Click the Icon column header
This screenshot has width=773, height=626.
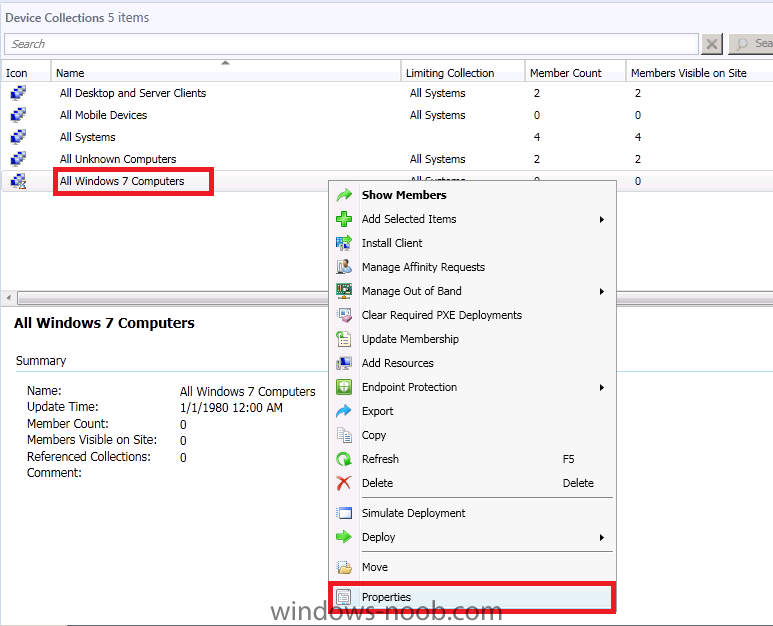coord(26,73)
